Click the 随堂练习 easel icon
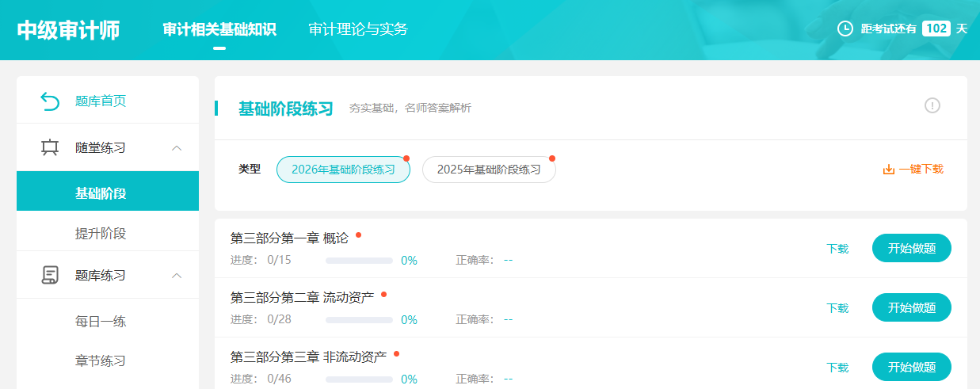980x389 pixels. point(50,147)
